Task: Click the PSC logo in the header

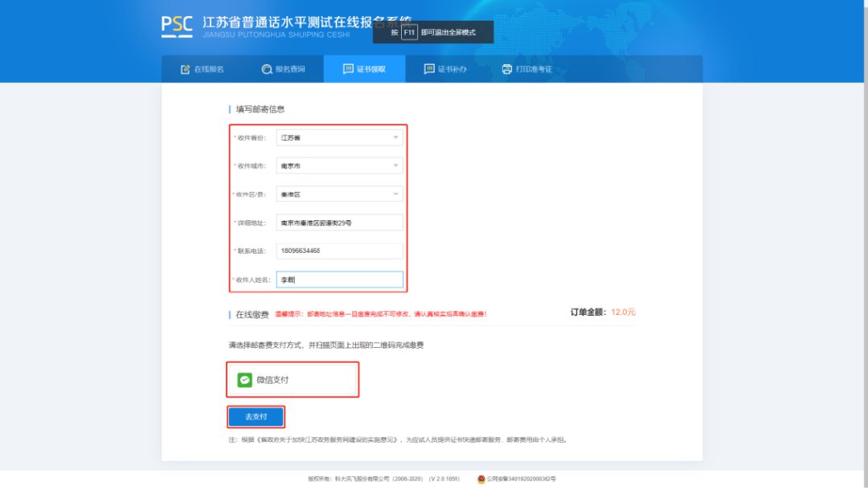Action: 177,25
